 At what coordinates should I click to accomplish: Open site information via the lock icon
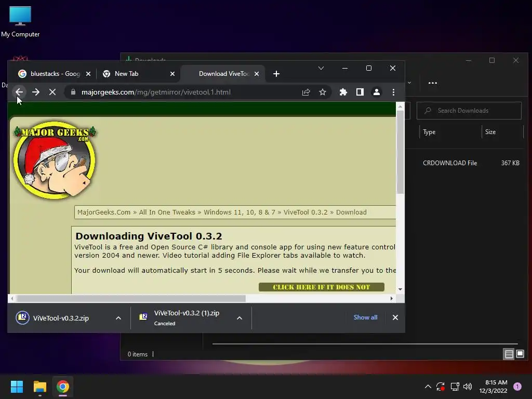pyautogui.click(x=73, y=92)
